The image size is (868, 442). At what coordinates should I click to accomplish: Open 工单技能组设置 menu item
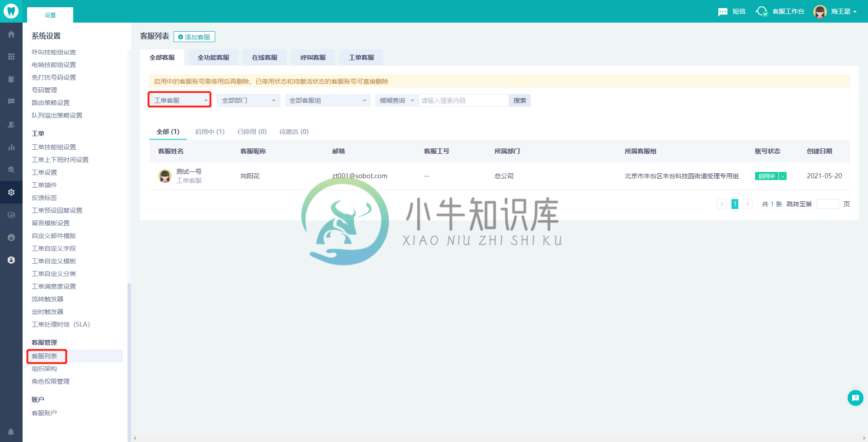pos(54,147)
